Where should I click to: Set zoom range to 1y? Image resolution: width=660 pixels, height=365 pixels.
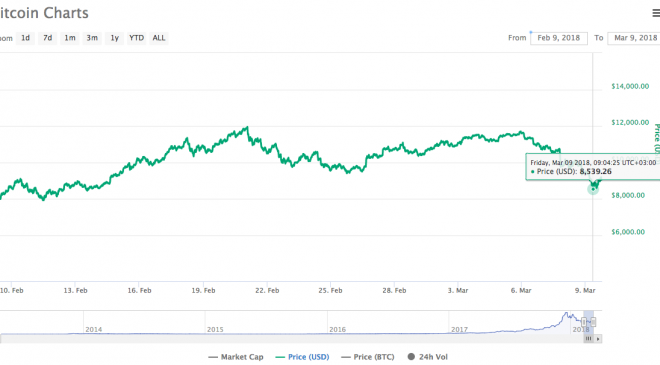[114, 38]
